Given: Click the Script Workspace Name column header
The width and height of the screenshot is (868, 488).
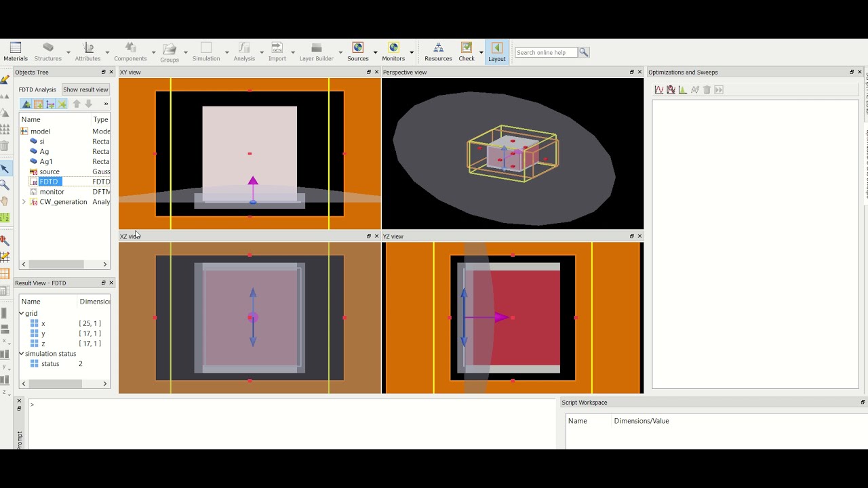Looking at the screenshot, I should tap(578, 421).
